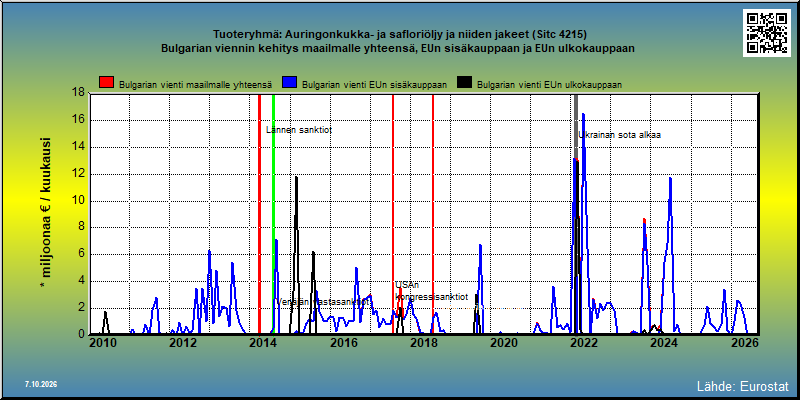The image size is (800, 400).
Task: Select legend label 'Bulgarian vienti maailmalle yhteensä'
Action: [x=195, y=85]
